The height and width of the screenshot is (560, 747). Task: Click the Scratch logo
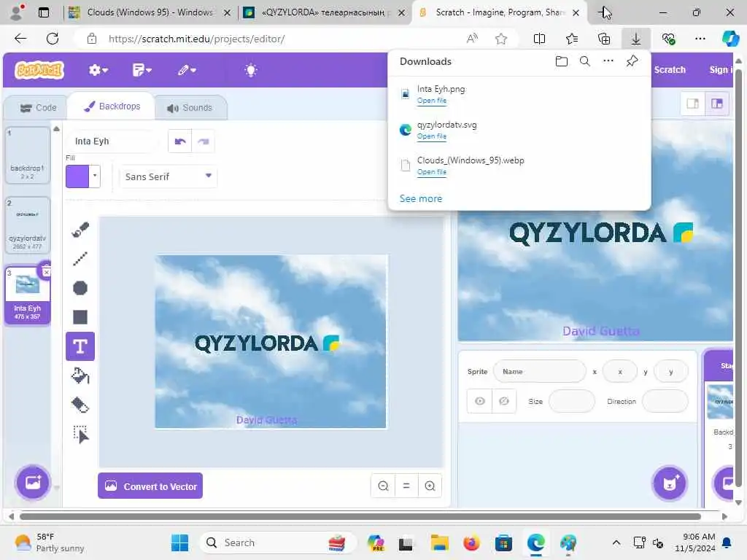(x=39, y=70)
